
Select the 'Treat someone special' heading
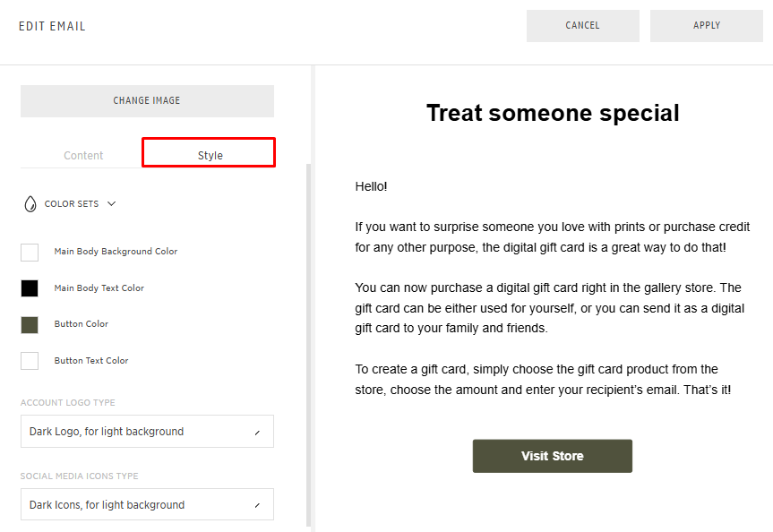point(552,114)
